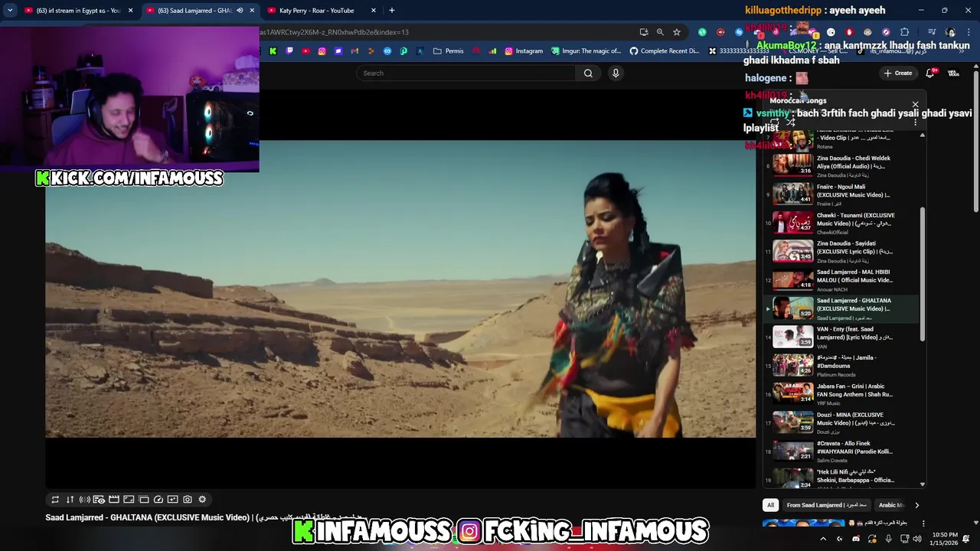This screenshot has width=980, height=551.
Task: Open the playback speed gauge icon
Action: click(x=158, y=500)
